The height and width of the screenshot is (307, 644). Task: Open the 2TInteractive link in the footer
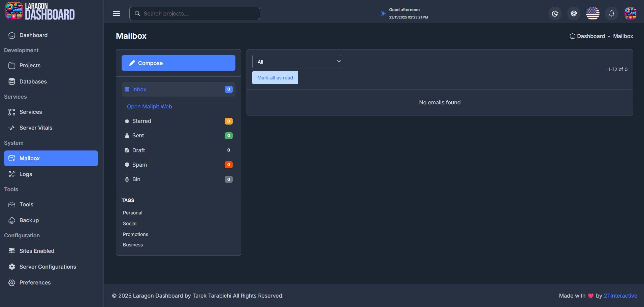click(x=620, y=296)
